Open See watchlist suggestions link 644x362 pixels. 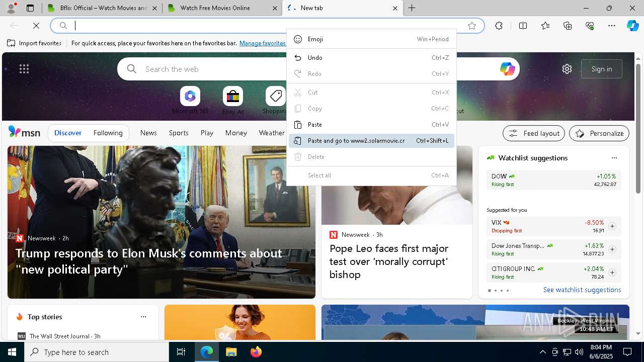tap(582, 290)
